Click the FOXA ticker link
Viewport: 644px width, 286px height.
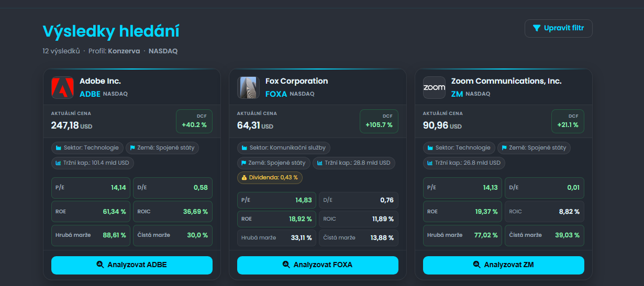(276, 94)
